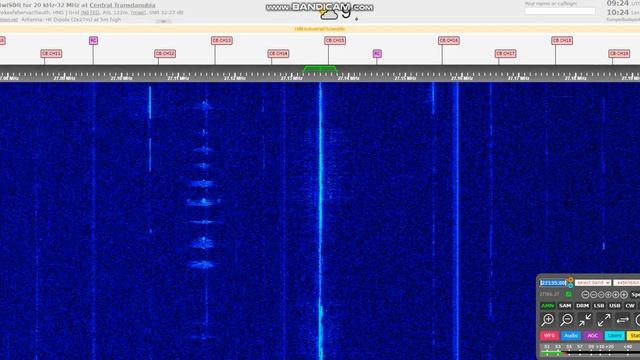Image resolution: width=640 pixels, height=360 pixels.
Task: Switch to the Users tab
Action: (615, 336)
